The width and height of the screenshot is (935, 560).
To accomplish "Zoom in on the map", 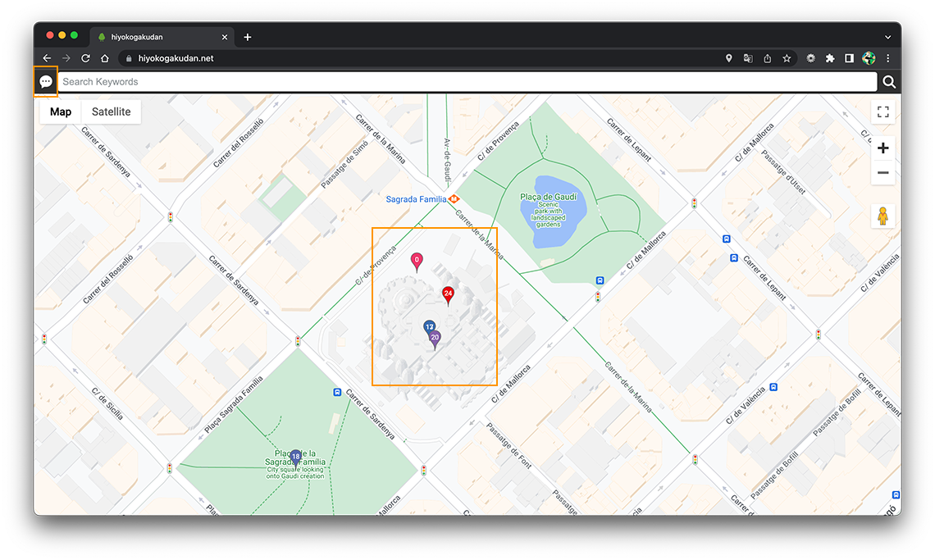I will point(883,148).
